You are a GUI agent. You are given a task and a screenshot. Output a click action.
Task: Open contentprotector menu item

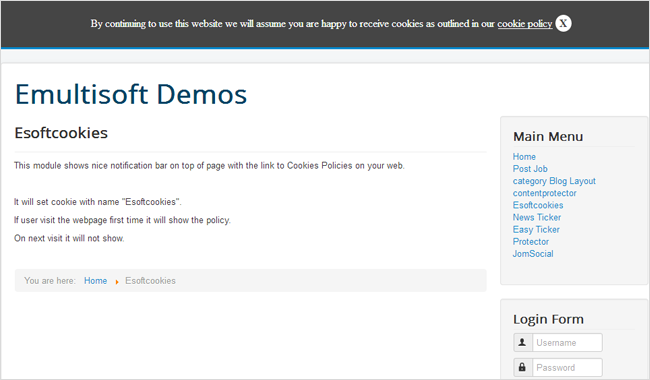click(544, 193)
